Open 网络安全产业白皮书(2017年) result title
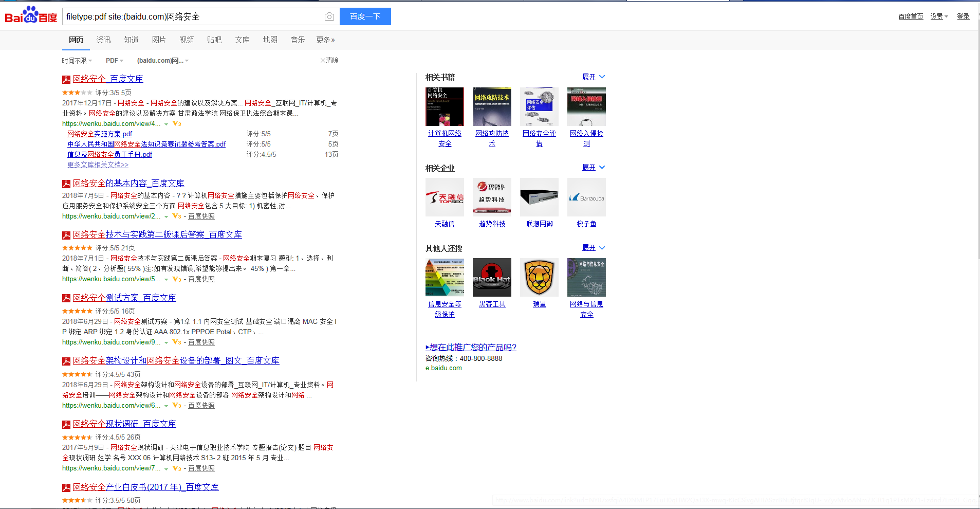The height and width of the screenshot is (509, 980). click(146, 487)
